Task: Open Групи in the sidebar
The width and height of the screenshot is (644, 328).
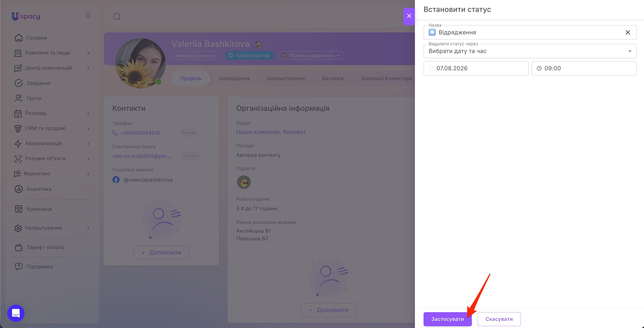Action: point(34,98)
